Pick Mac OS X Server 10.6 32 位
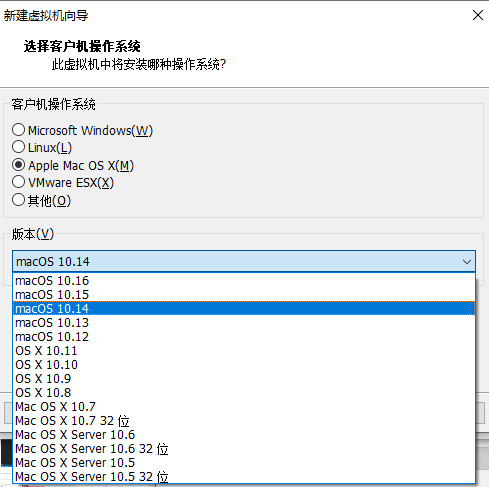This screenshot has height=487, width=489. [x=244, y=449]
